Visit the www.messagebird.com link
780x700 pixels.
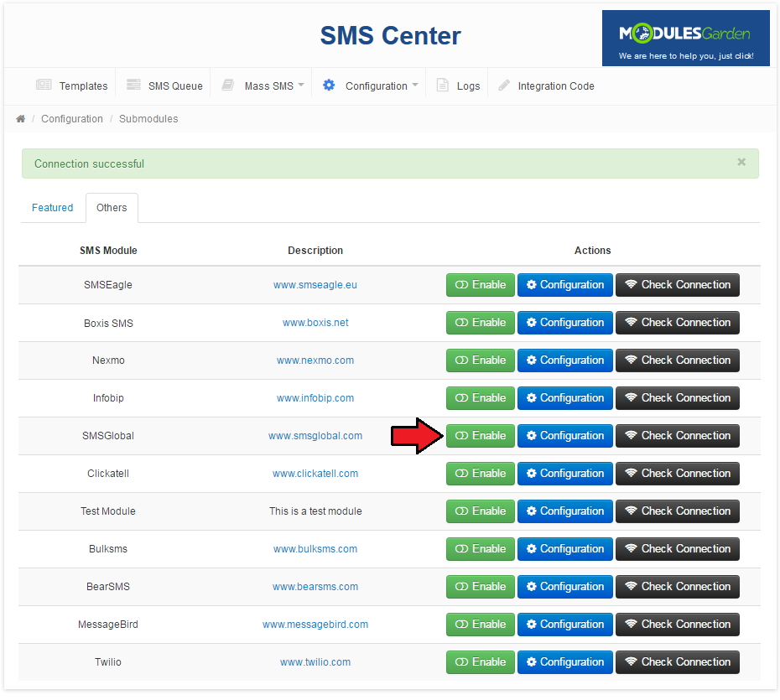[315, 625]
